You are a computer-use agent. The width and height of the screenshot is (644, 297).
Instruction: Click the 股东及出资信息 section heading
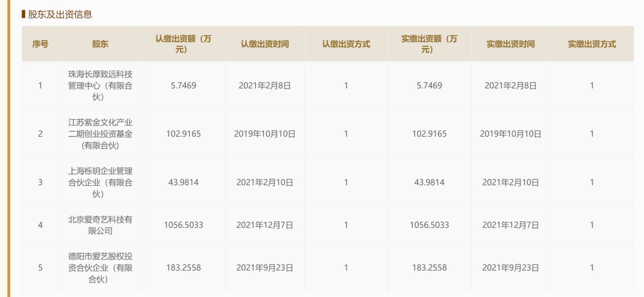[60, 14]
